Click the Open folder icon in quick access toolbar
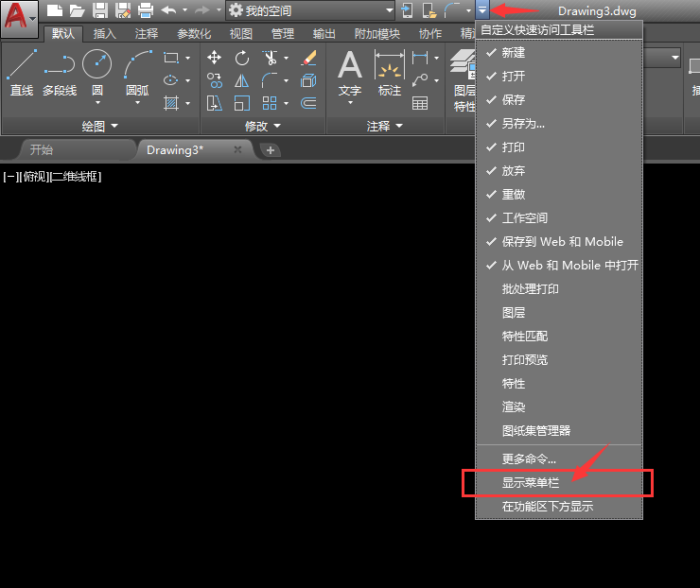700x588 pixels. click(x=77, y=10)
